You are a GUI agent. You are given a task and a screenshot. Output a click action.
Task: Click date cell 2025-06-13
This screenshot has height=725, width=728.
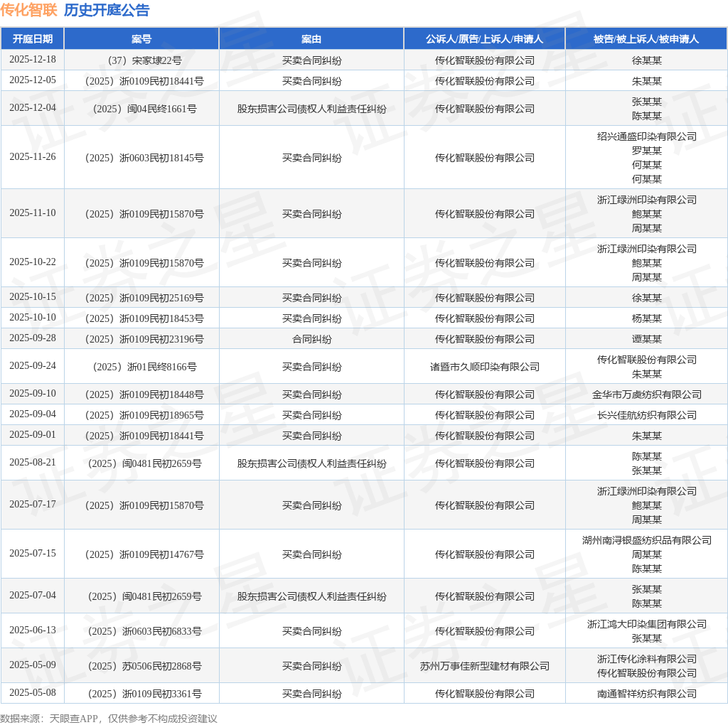(33, 630)
